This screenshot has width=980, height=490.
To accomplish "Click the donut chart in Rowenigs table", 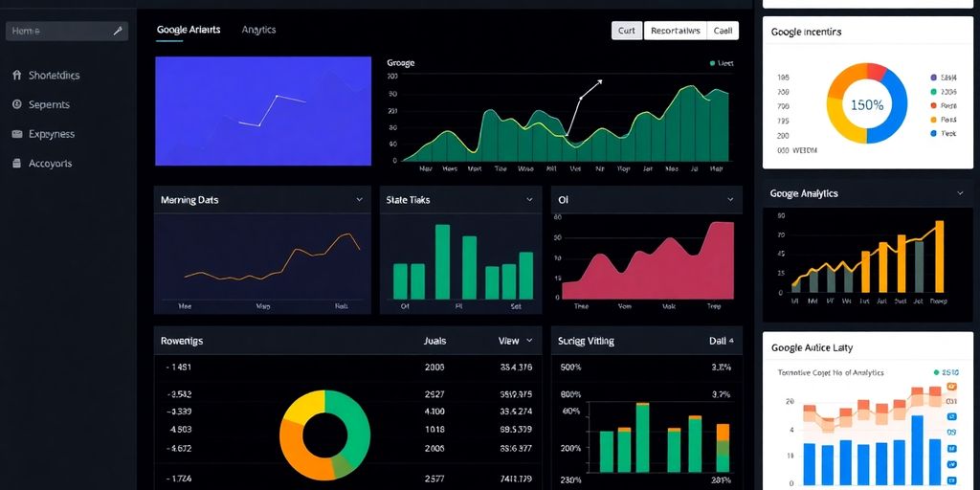I will pyautogui.click(x=324, y=434).
